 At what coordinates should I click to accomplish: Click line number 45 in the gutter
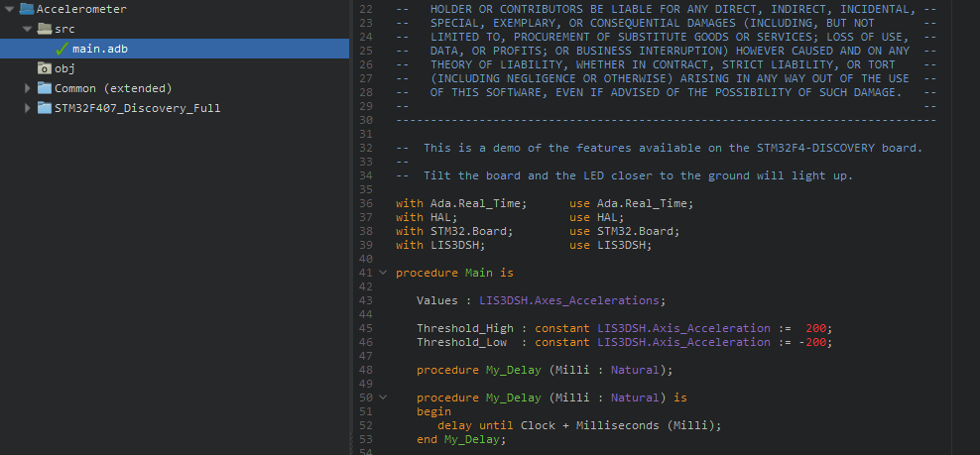(x=365, y=328)
